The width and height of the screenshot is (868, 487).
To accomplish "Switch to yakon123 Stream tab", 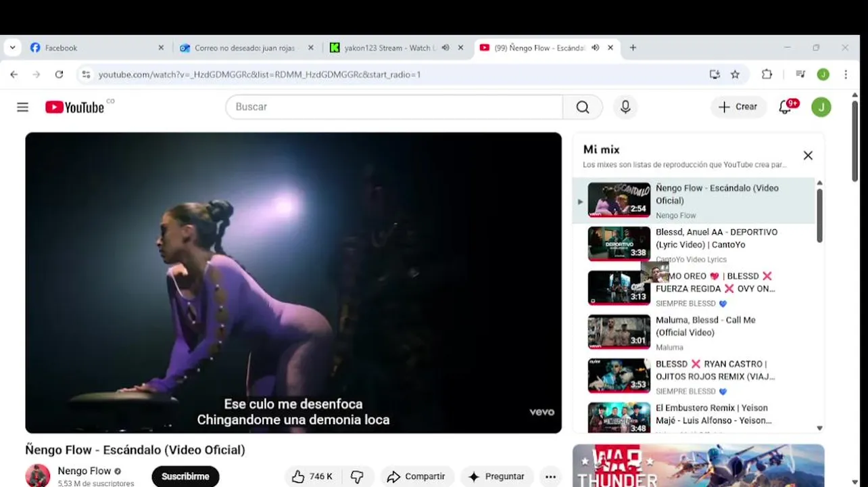I will coord(389,48).
